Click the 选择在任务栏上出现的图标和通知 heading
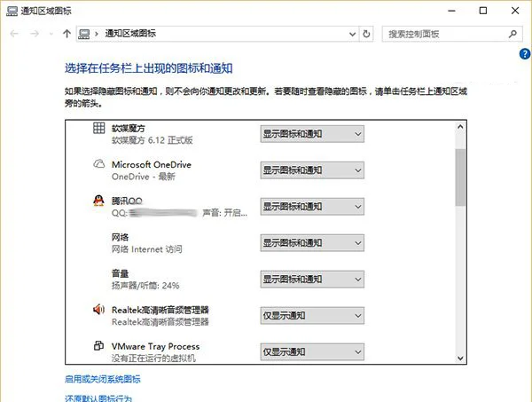The width and height of the screenshot is (532, 402). [149, 68]
